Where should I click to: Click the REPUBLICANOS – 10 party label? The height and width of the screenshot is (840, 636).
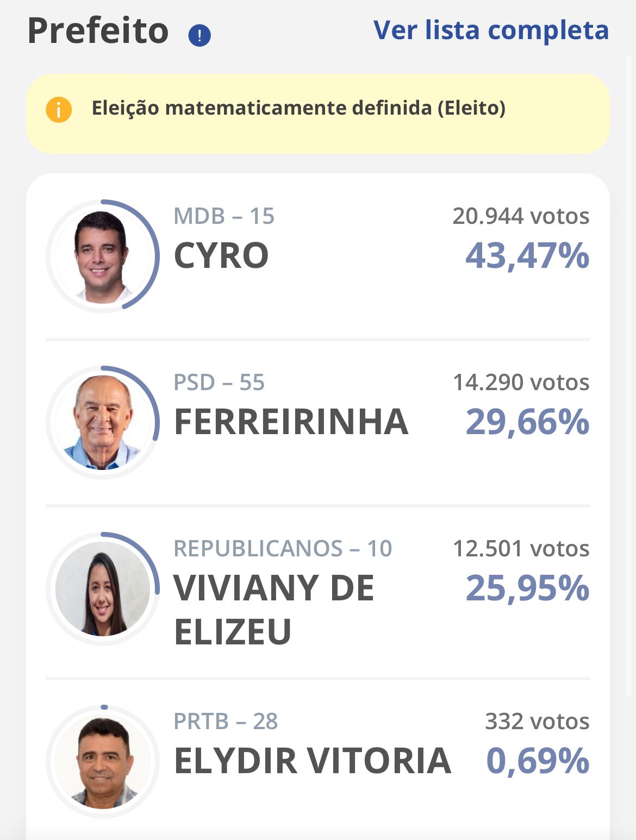point(283,549)
